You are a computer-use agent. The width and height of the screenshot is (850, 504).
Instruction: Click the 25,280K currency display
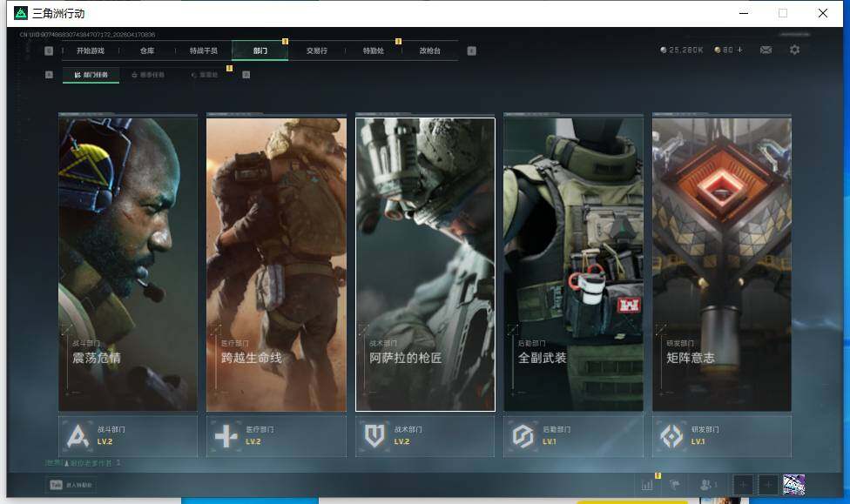click(681, 50)
